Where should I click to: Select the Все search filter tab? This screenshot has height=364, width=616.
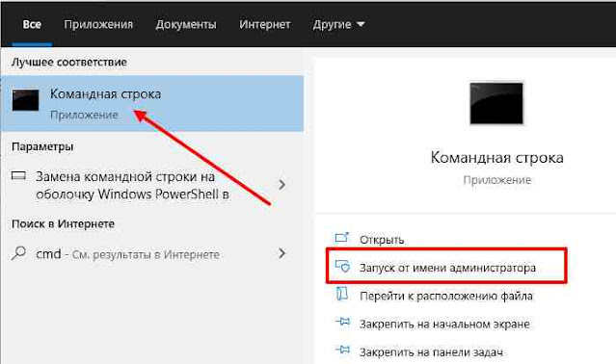point(32,25)
